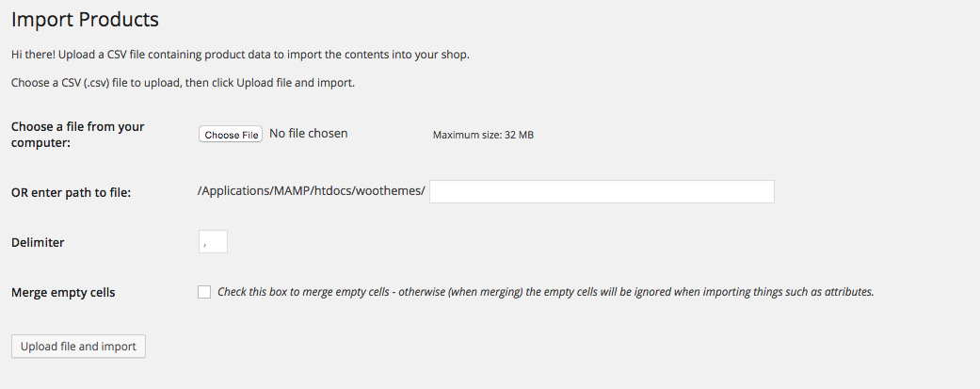Click the "Maximum size: 32 MB" note

click(x=483, y=135)
